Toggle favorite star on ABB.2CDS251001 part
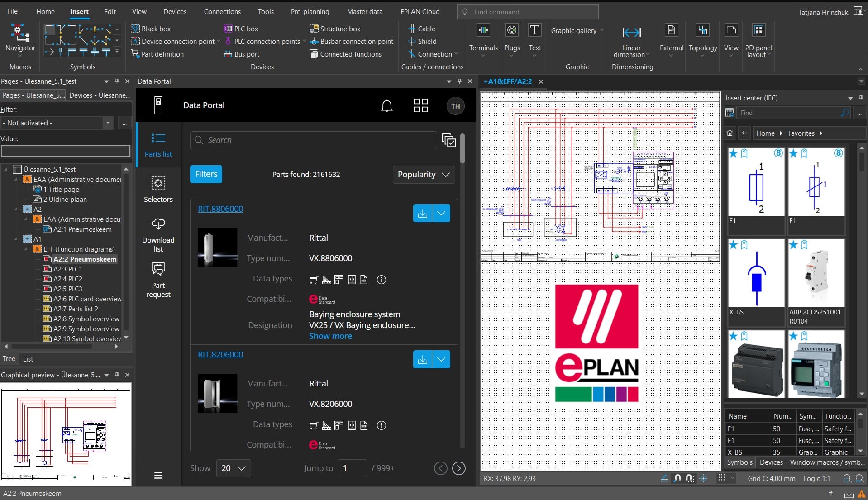 793,245
